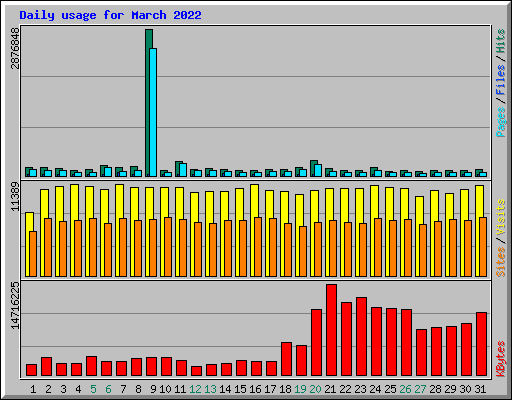
Task: Click the red KBytes bar for day 23
Action: click(361, 337)
